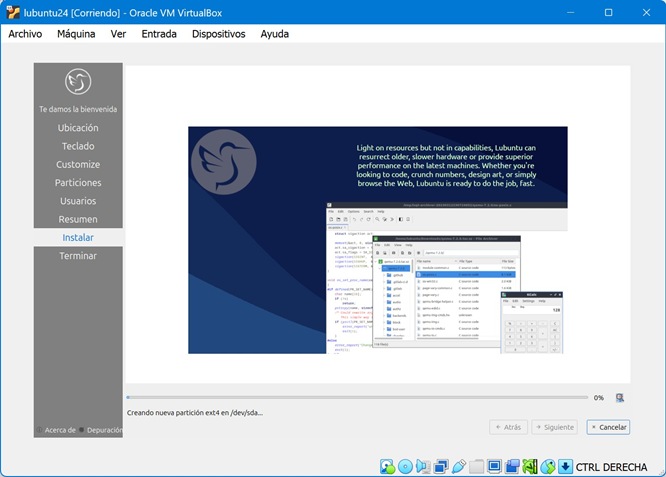Open the Dispositivos menu
The image size is (666, 477).
tap(218, 33)
